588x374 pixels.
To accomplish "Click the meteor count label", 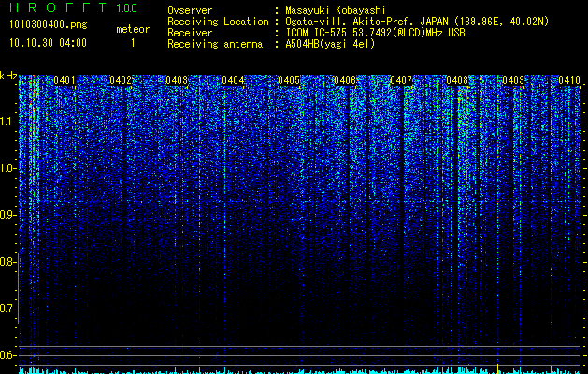I will (x=133, y=29).
